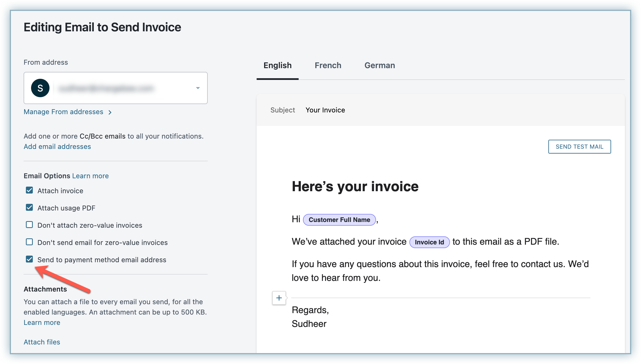
Task: Switch to the French tab
Action: coord(328,66)
